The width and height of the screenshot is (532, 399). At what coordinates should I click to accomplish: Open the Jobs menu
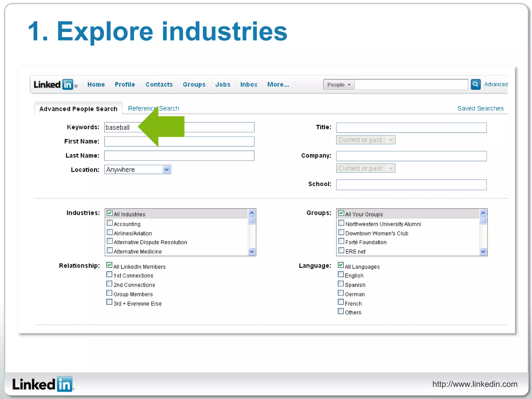click(x=223, y=84)
